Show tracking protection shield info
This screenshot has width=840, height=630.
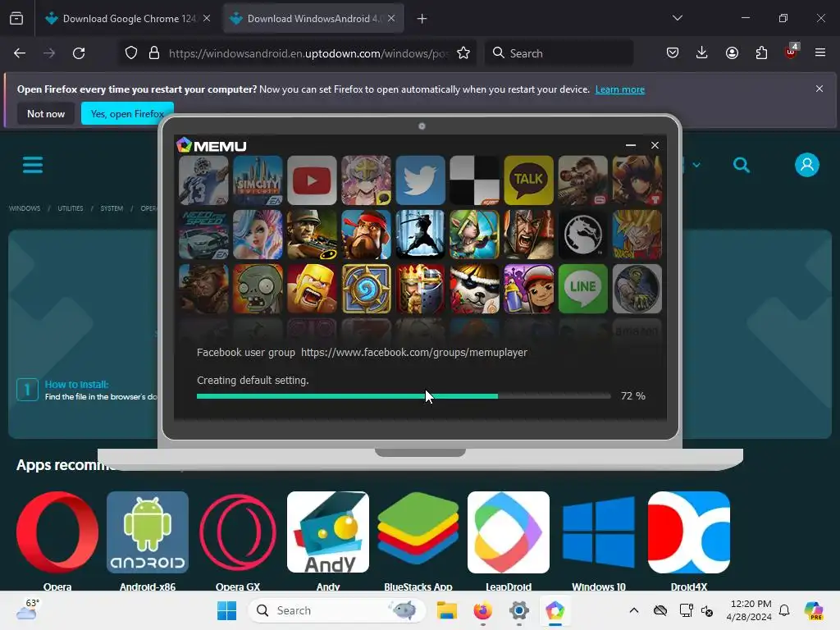tap(131, 53)
